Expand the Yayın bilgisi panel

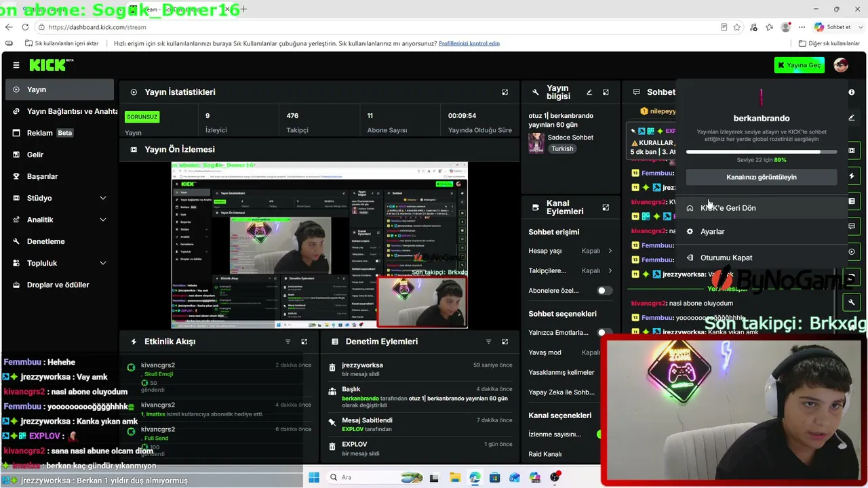pos(606,92)
